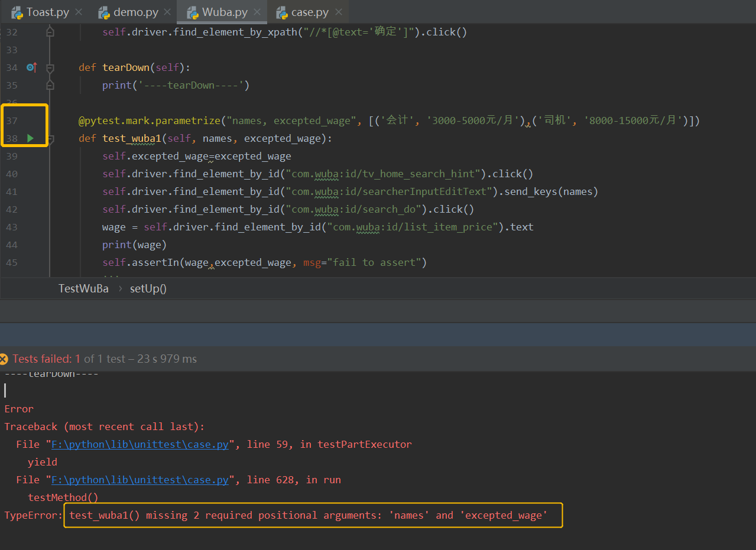The width and height of the screenshot is (756, 550).
Task: Open case.py link at line 628 traceback
Action: point(140,480)
